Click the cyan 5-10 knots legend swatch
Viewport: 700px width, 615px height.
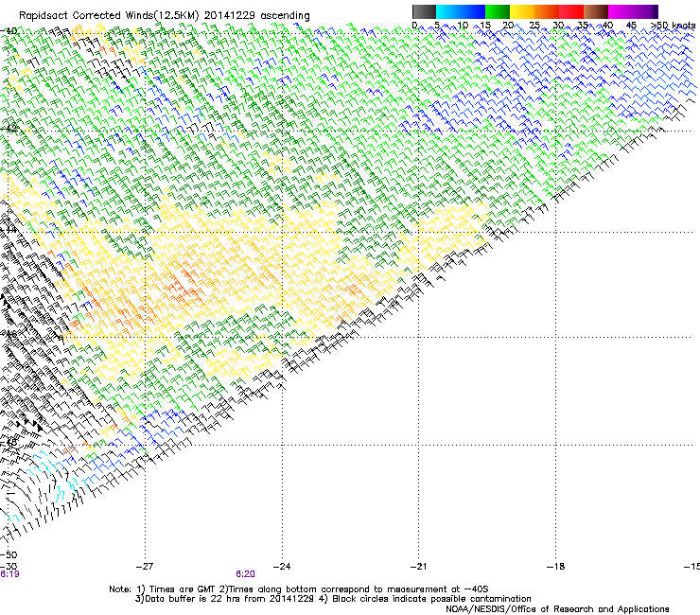pyautogui.click(x=447, y=11)
